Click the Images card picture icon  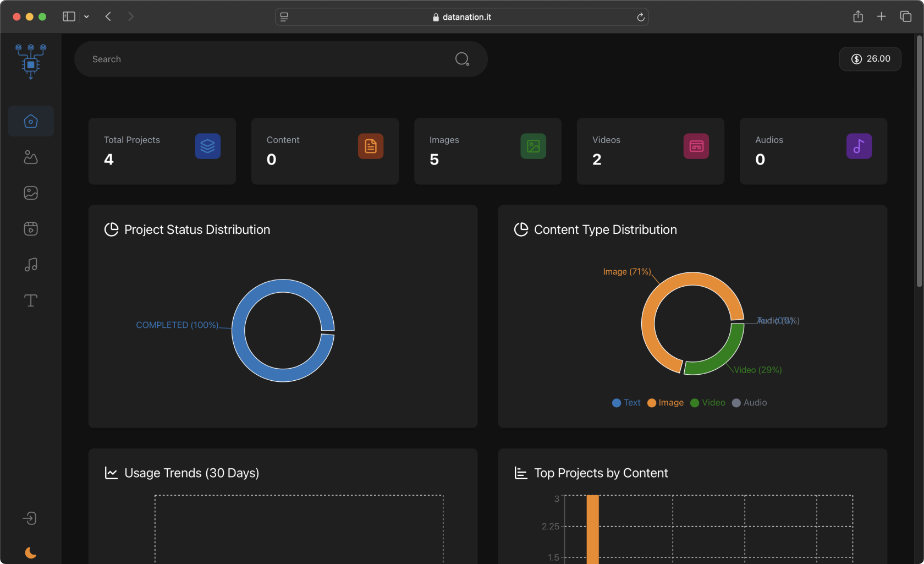coord(533,146)
